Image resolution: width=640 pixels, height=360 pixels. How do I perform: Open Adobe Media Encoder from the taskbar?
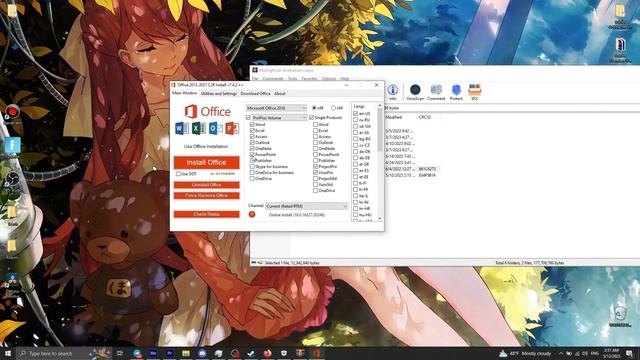153,353
